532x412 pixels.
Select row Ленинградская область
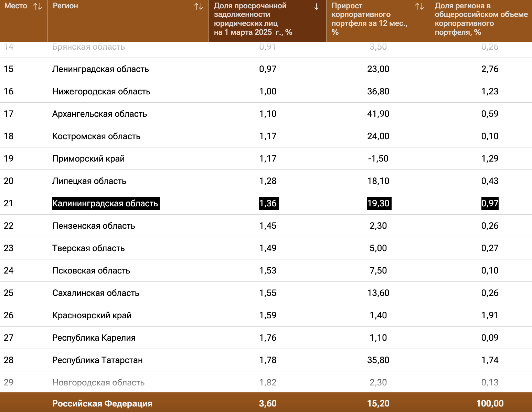coord(266,69)
